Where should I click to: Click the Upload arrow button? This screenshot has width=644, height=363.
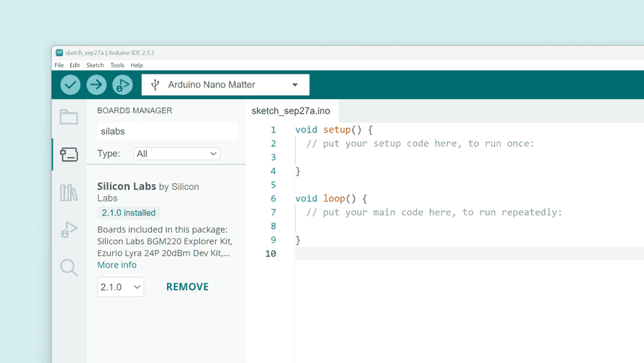[96, 85]
